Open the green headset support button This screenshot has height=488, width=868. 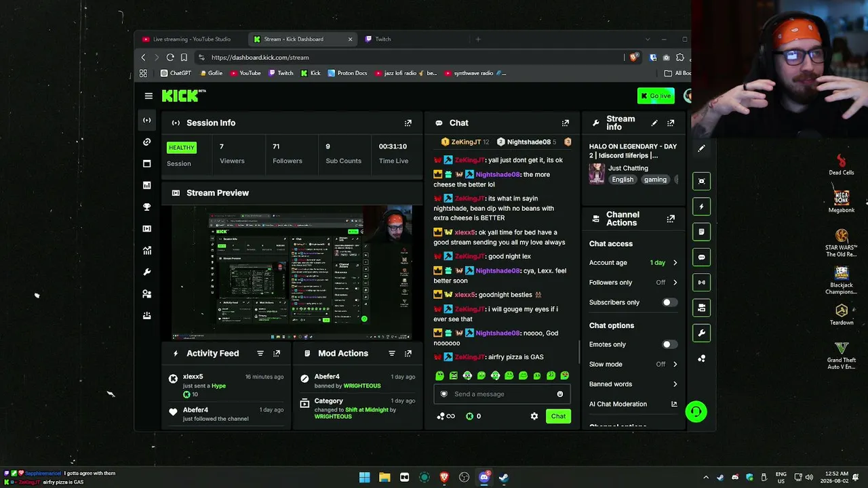pyautogui.click(x=696, y=411)
